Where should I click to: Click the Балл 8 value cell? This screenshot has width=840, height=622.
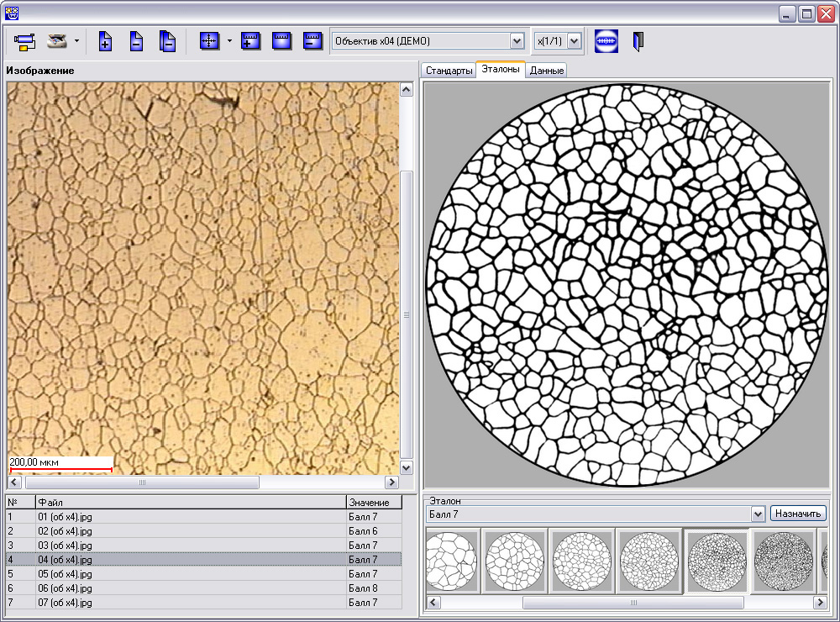pos(374,588)
